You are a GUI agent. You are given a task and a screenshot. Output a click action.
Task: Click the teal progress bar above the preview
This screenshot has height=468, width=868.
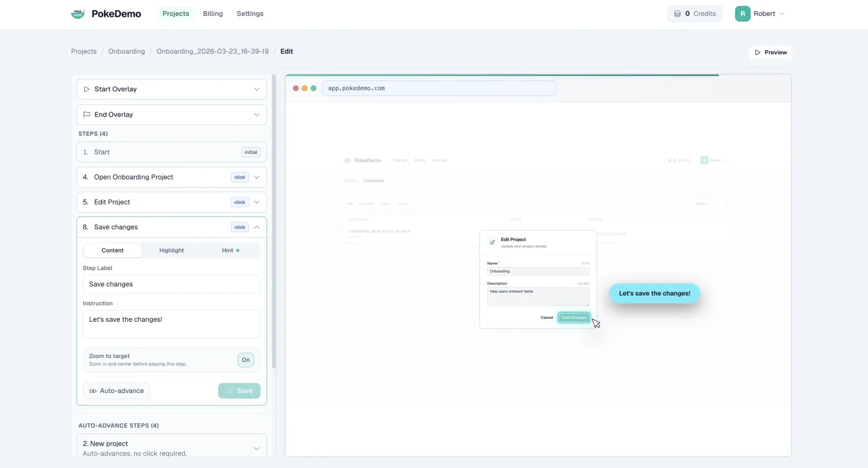tap(502, 75)
